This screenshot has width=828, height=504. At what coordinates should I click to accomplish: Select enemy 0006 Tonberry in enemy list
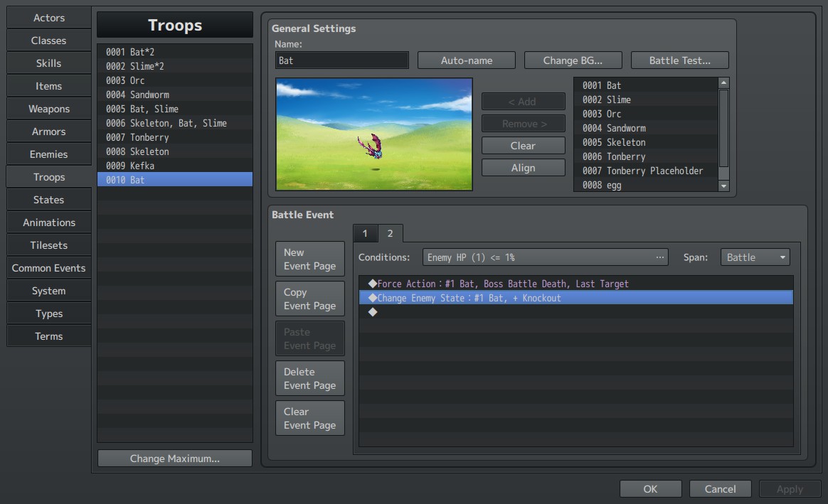tap(645, 156)
